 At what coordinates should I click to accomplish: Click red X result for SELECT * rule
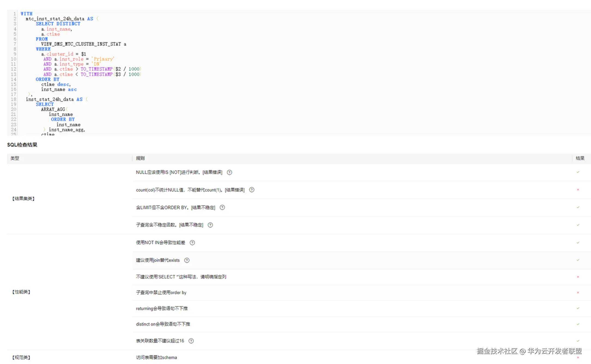[x=578, y=277]
